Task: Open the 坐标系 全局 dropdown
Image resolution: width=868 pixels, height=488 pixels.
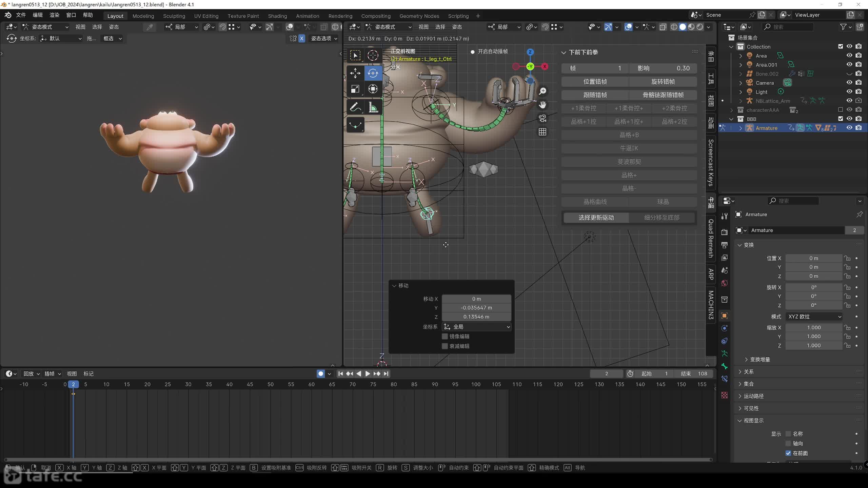Action: [x=476, y=327]
